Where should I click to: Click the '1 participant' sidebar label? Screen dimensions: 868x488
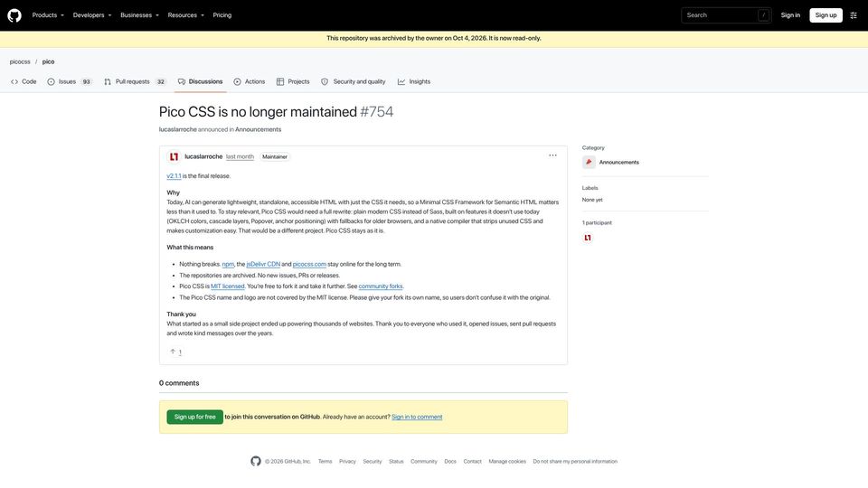pyautogui.click(x=597, y=223)
